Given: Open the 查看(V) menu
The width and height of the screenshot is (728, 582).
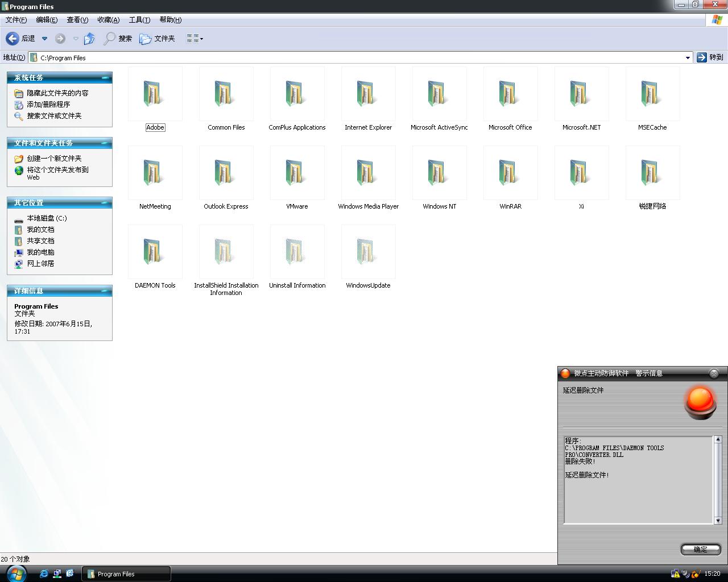Looking at the screenshot, I should tap(77, 20).
